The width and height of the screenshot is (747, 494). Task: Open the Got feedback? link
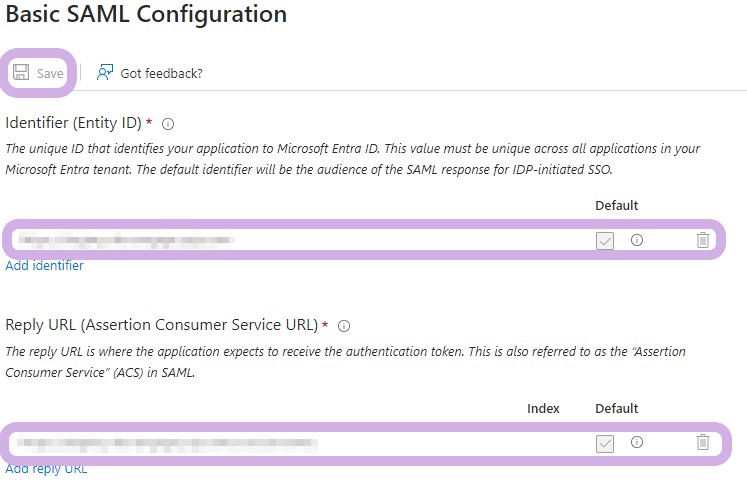pyautogui.click(x=161, y=73)
